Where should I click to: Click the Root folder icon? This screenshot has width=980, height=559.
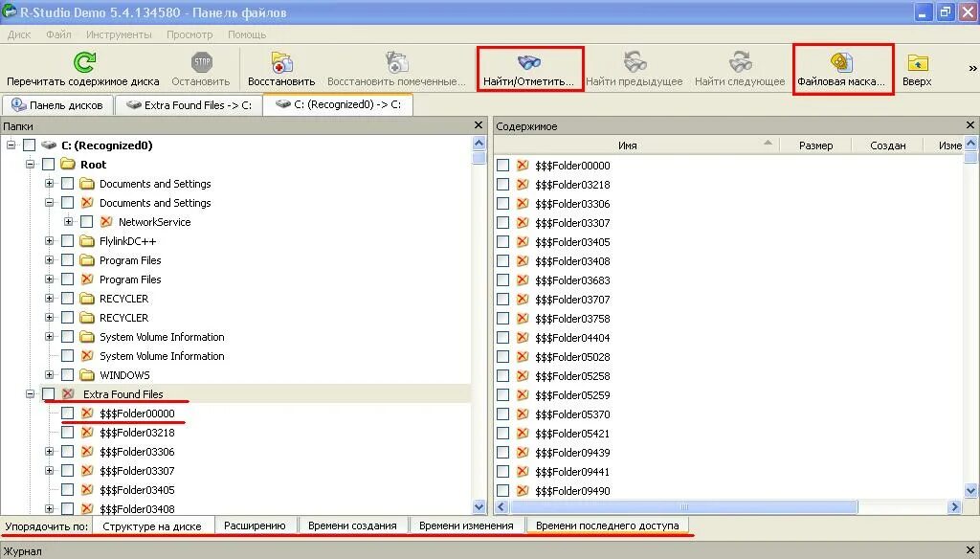68,165
